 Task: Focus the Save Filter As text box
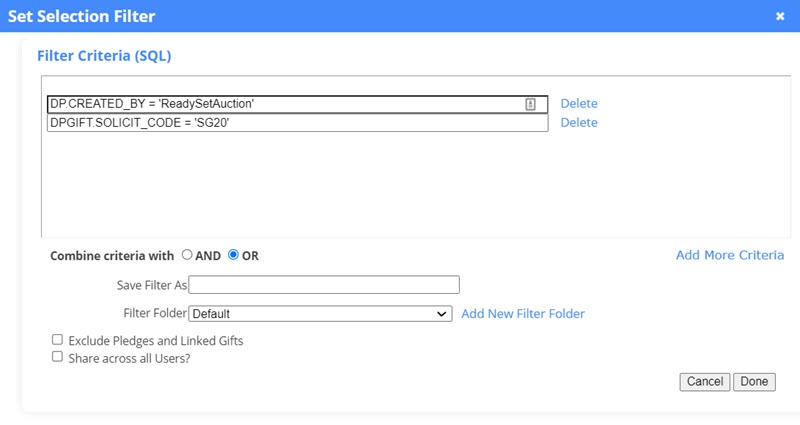(x=324, y=285)
